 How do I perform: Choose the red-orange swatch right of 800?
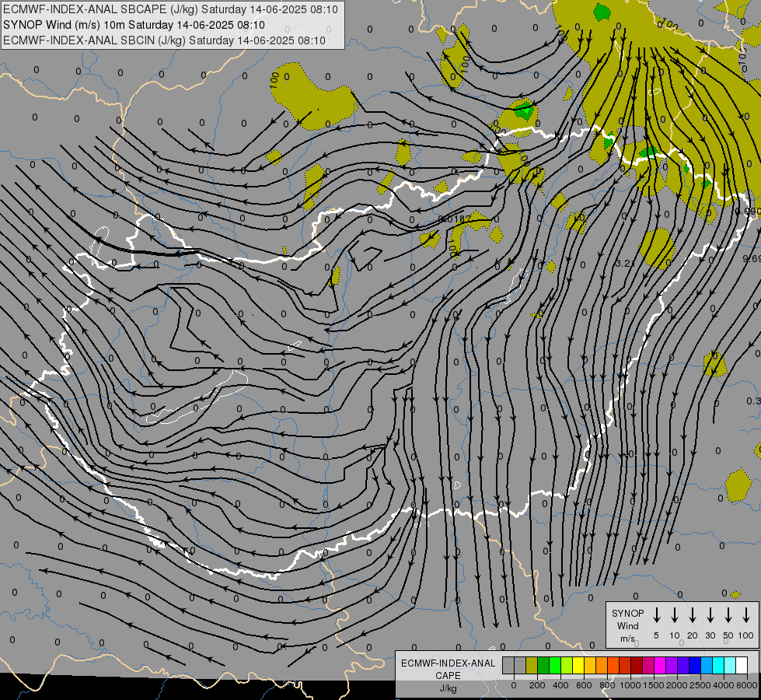coord(613,665)
